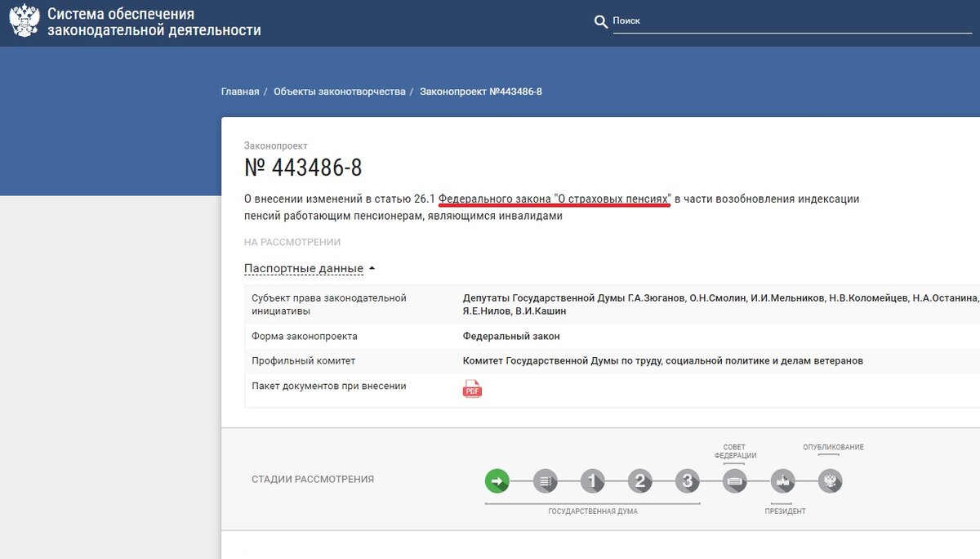The height and width of the screenshot is (559, 980).
Task: Click the Russian coat of arms logo
Action: coord(24,21)
